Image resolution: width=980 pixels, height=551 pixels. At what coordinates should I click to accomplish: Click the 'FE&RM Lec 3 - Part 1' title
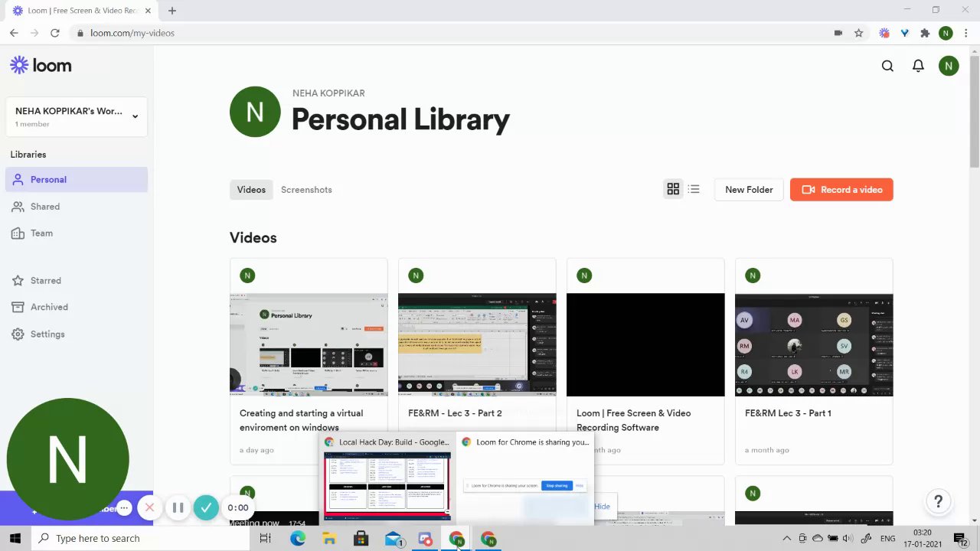tap(788, 413)
